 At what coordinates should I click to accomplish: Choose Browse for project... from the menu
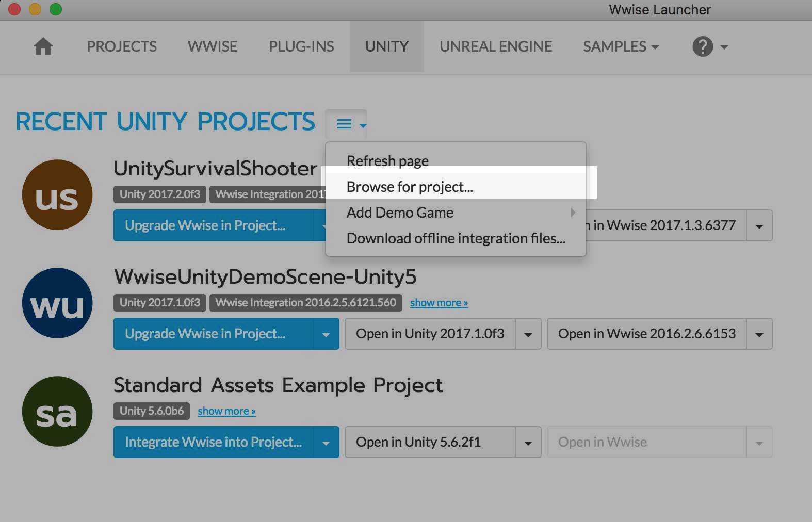click(x=410, y=187)
